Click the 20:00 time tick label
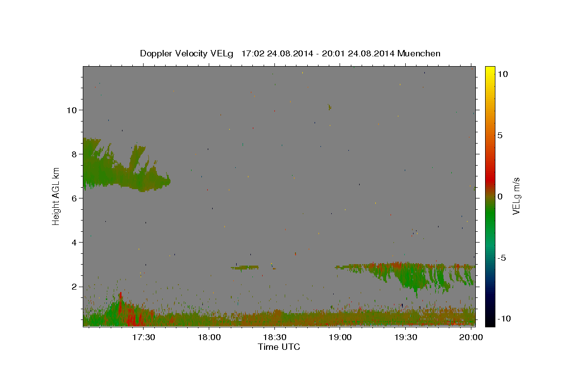Viewport: 588px width, 392px height. click(x=471, y=338)
